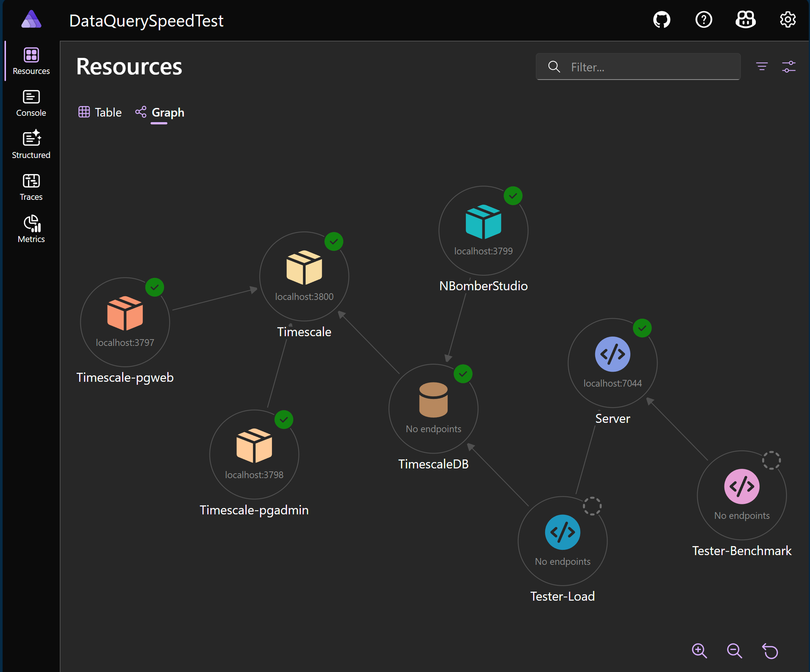Viewport: 810px width, 672px height.
Task: Select the NBomberStudio container node icon
Action: coord(483,222)
